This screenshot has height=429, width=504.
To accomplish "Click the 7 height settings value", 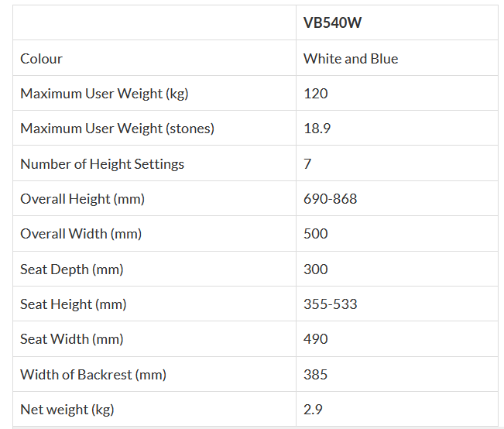I will 307,164.
